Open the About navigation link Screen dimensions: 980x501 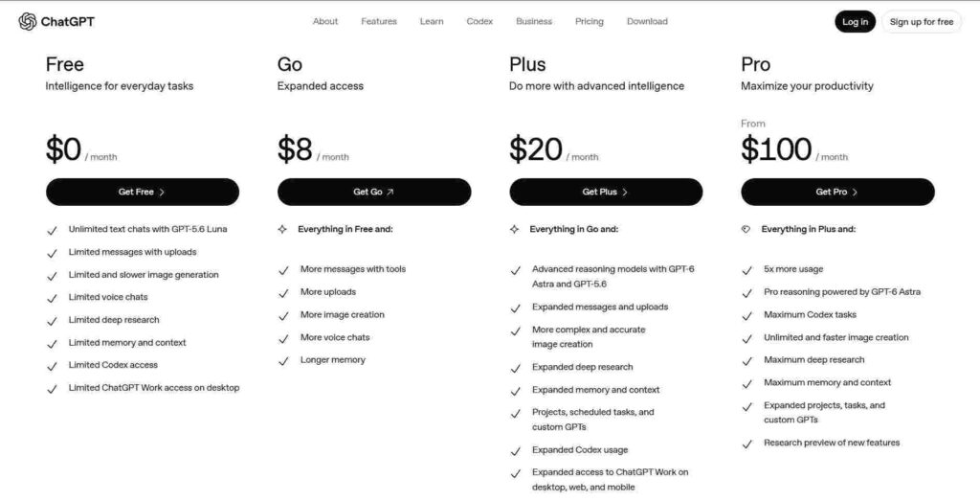point(325,21)
